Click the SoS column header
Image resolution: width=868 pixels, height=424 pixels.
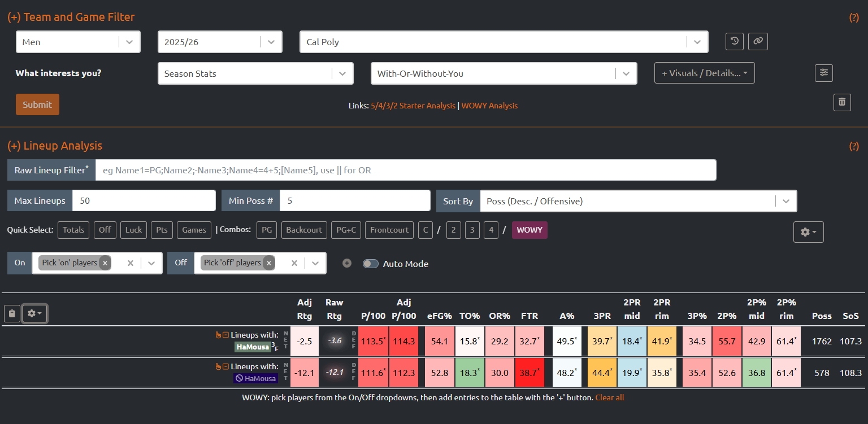click(x=850, y=316)
